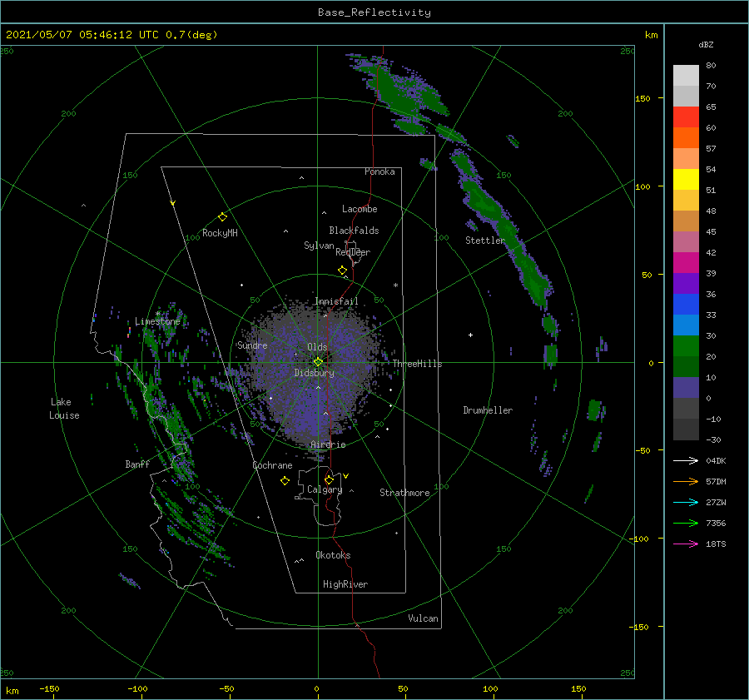749x700 pixels.
Task: Click the yellow diamond marker west of Calgary
Action: (285, 481)
